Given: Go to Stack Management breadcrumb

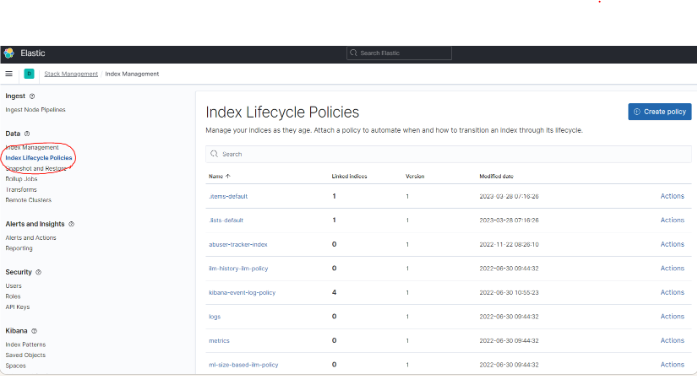Looking at the screenshot, I should pos(71,74).
